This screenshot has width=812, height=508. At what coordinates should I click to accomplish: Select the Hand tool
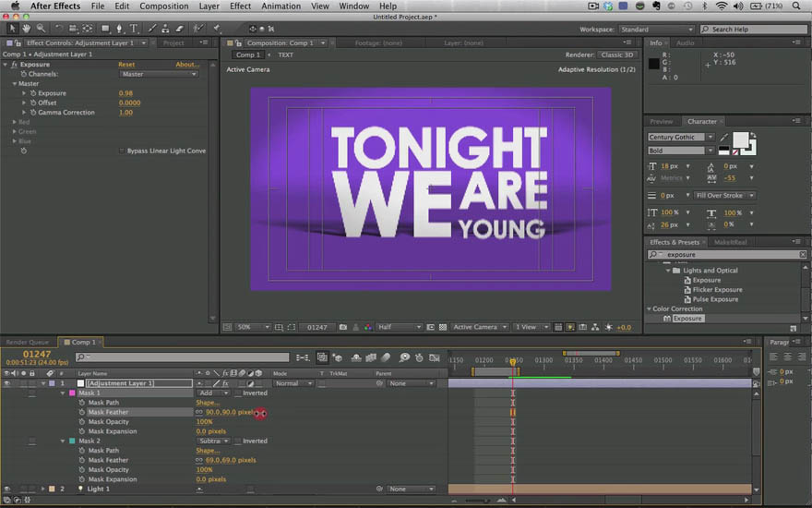[x=26, y=29]
